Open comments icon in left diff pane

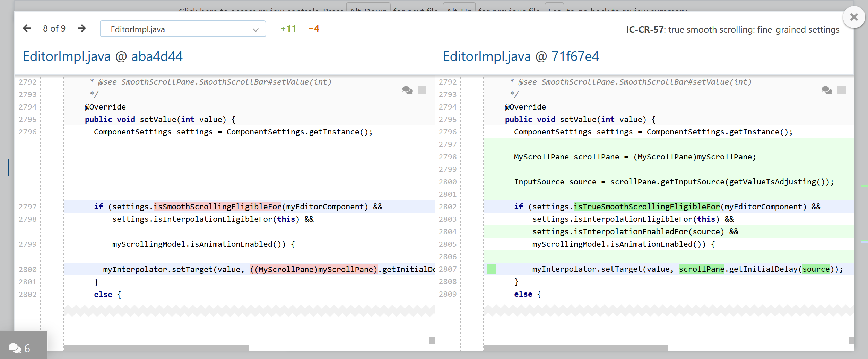pos(407,90)
